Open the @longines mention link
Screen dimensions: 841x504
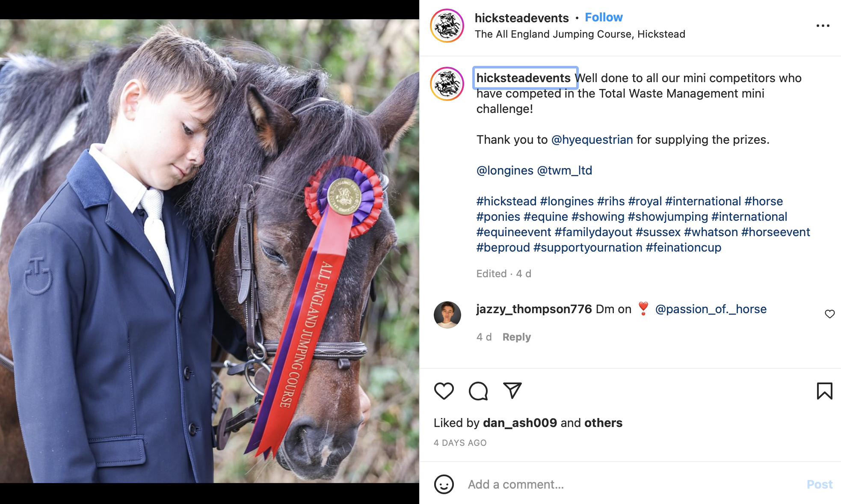pos(505,171)
